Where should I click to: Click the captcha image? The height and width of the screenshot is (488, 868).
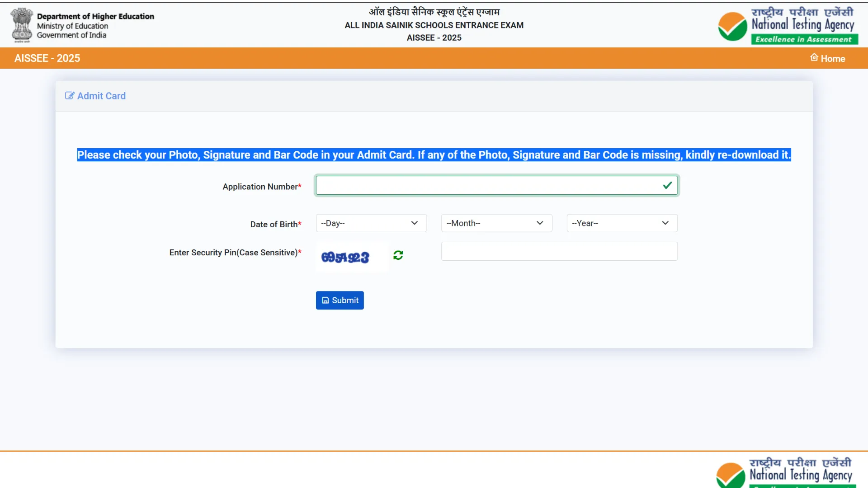click(x=352, y=257)
